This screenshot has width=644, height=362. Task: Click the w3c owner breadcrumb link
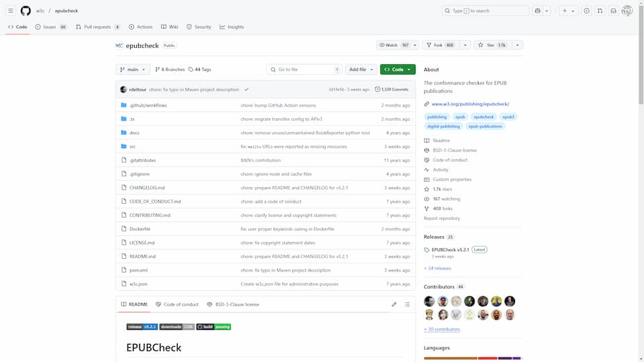tap(40, 11)
